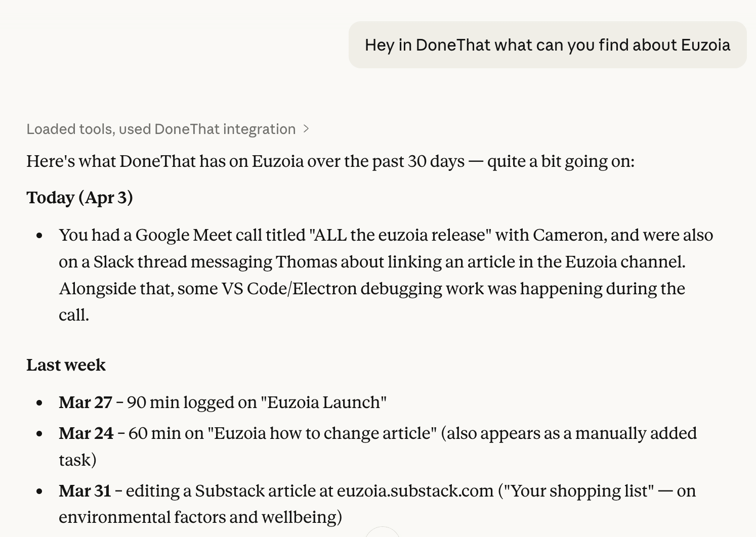Click the small chevron icon after integration text

tap(306, 129)
